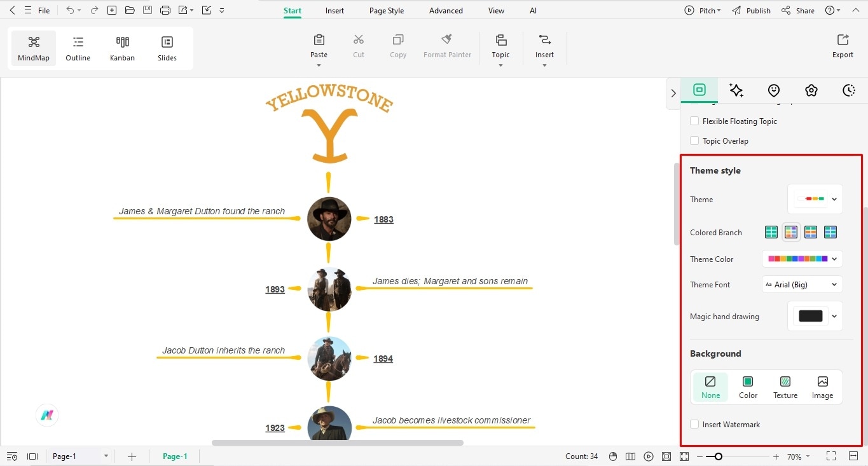The image size is (868, 466).
Task: Switch to the Start ribbon tab
Action: 293,11
